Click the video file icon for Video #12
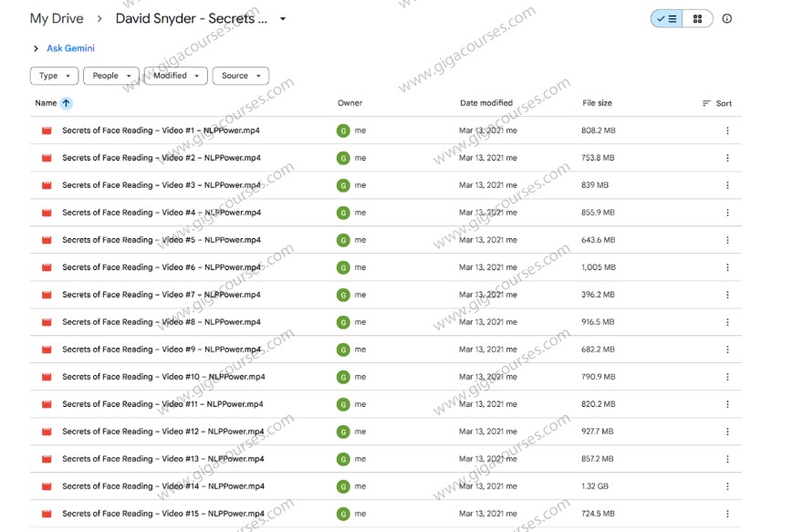Image resolution: width=793 pixels, height=532 pixels. pos(47,432)
